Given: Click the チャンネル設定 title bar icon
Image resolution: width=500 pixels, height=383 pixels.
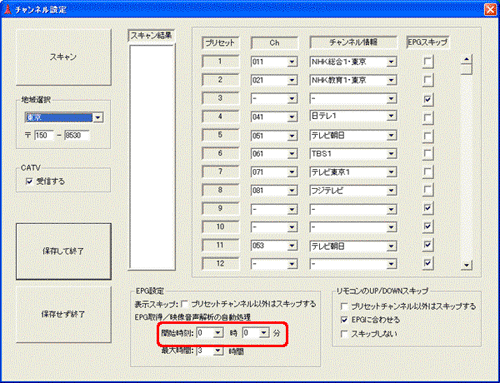Looking at the screenshot, I should coord(7,10).
